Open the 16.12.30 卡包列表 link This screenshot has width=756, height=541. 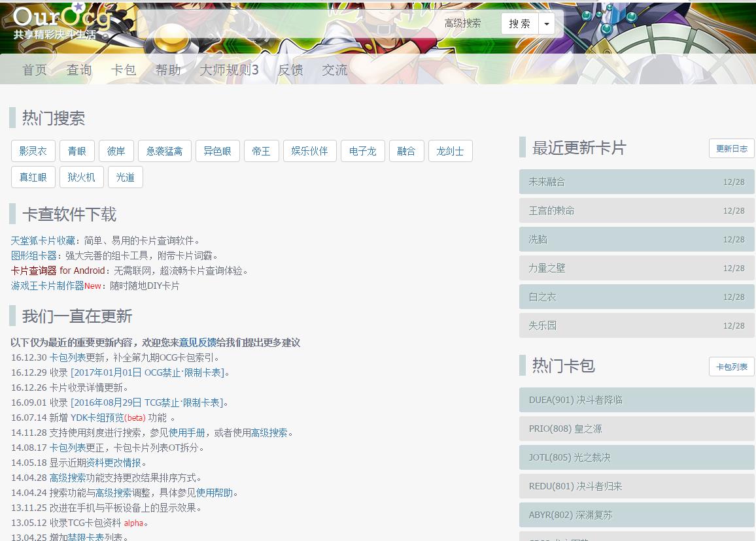67,357
